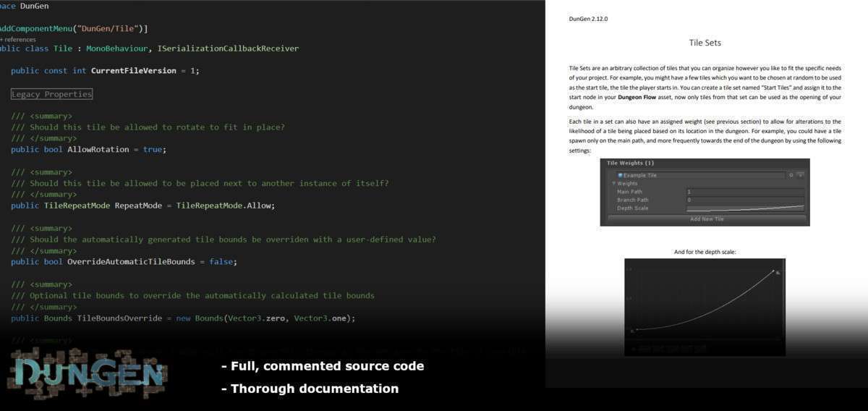Image resolution: width=868 pixels, height=411 pixels.
Task: Click the "Depth Scale" label in Tile Weights
Action: click(x=632, y=208)
